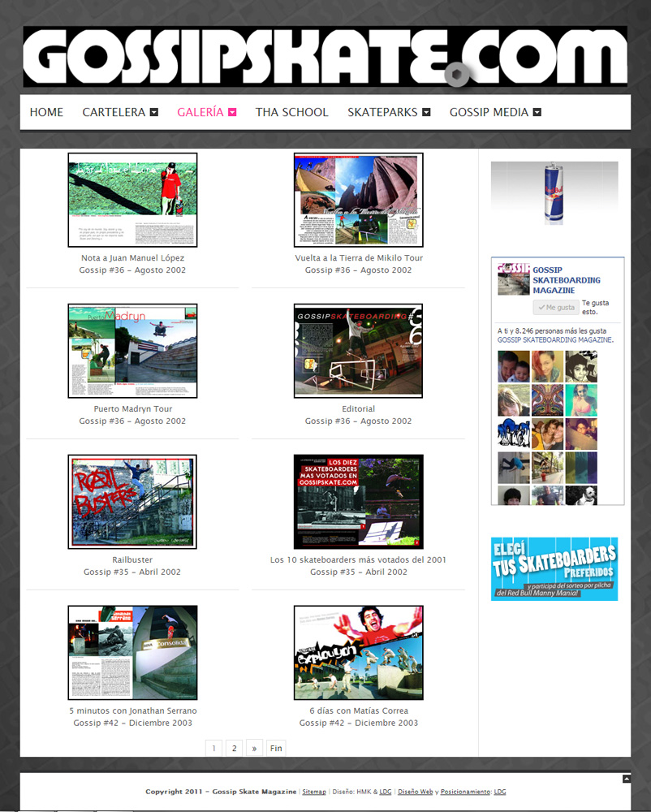Screen dimensions: 651x812
Task: Open the Galería dropdown arrow
Action: pos(232,113)
